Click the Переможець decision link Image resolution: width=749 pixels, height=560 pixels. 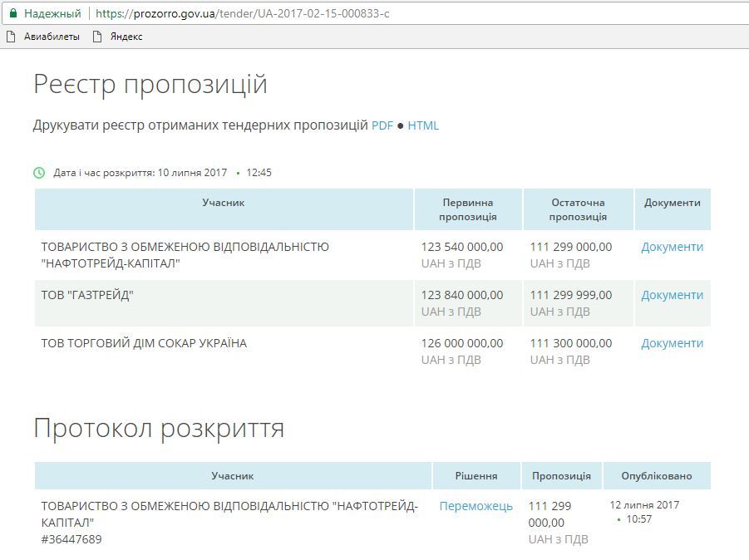coord(475,504)
